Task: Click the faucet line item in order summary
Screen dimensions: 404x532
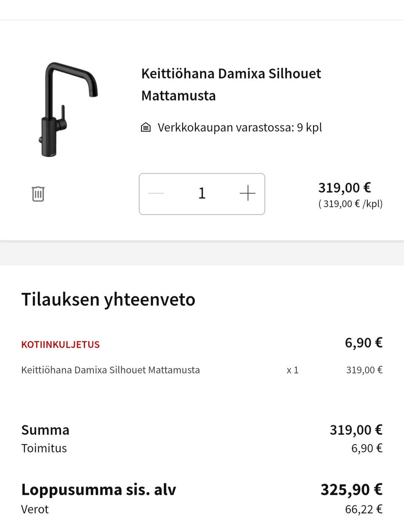Action: pyautogui.click(x=110, y=370)
